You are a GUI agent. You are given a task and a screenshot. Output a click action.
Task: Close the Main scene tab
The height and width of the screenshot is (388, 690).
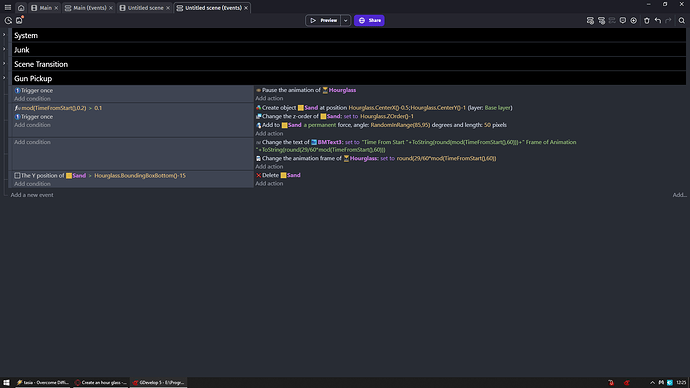pos(56,8)
